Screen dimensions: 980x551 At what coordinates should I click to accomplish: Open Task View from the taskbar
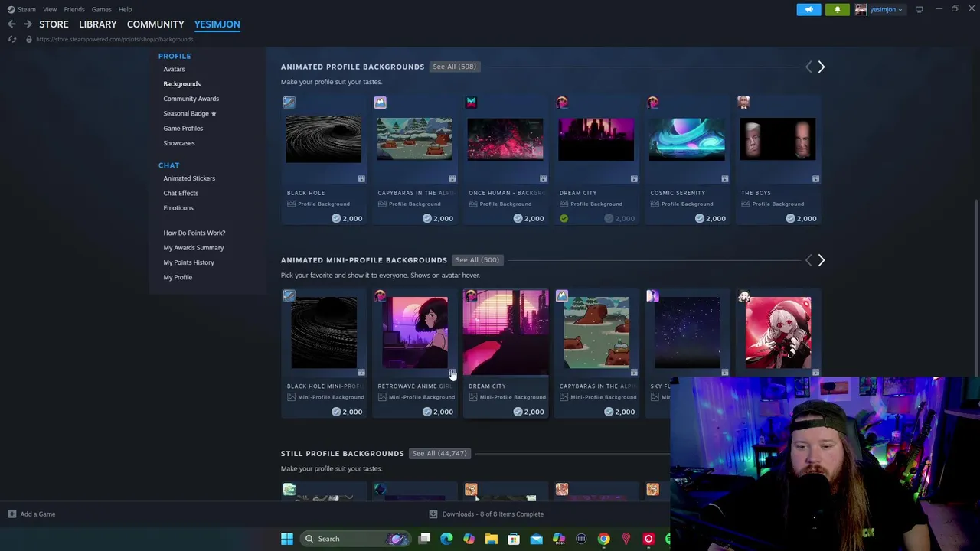(424, 539)
